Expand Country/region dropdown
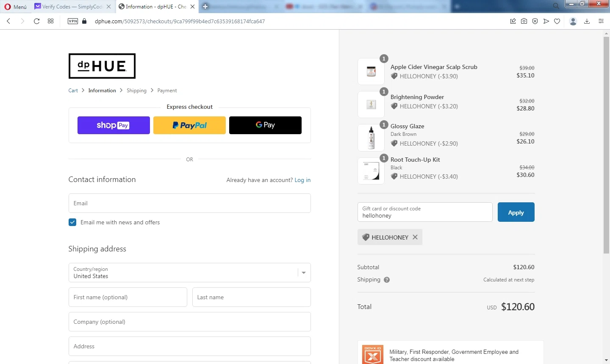This screenshot has height=364, width=610. [x=190, y=273]
